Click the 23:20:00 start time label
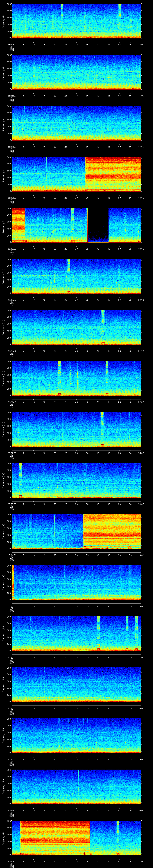The image size is (153, 868). tap(12, 351)
